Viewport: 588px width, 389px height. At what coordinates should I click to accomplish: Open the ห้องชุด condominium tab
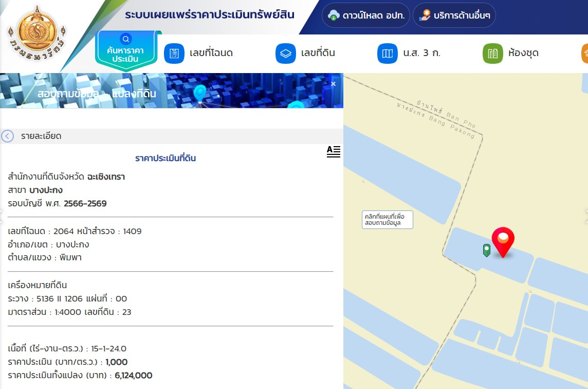[x=511, y=54]
